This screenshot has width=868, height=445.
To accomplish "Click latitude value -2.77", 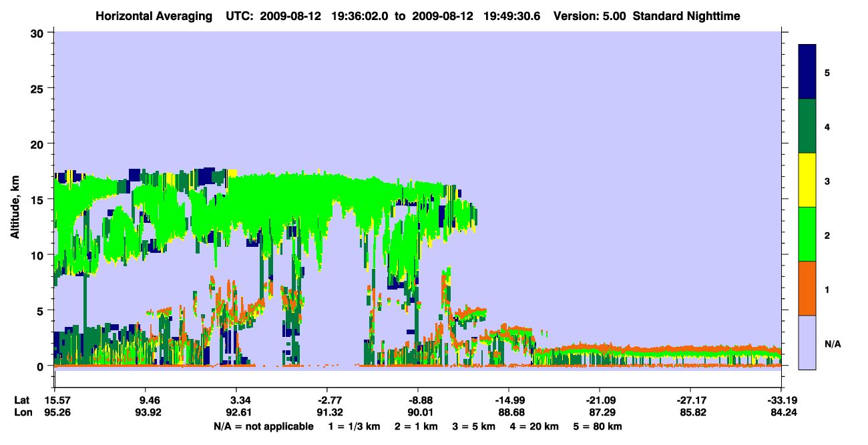I will point(327,400).
